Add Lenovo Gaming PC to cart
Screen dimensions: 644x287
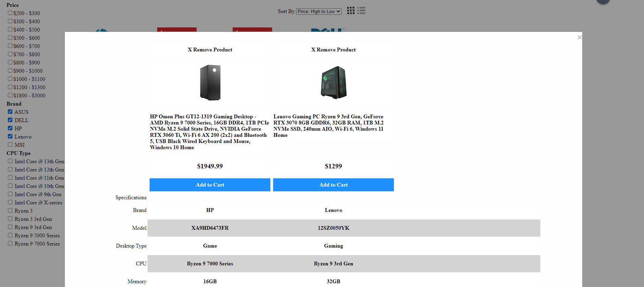coord(333,185)
